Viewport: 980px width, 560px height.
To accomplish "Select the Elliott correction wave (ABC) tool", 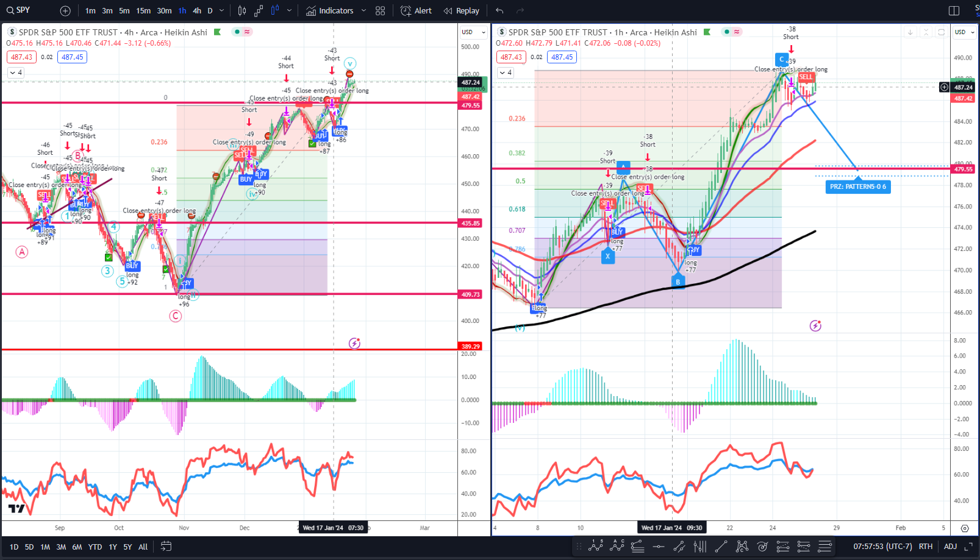I will [617, 546].
